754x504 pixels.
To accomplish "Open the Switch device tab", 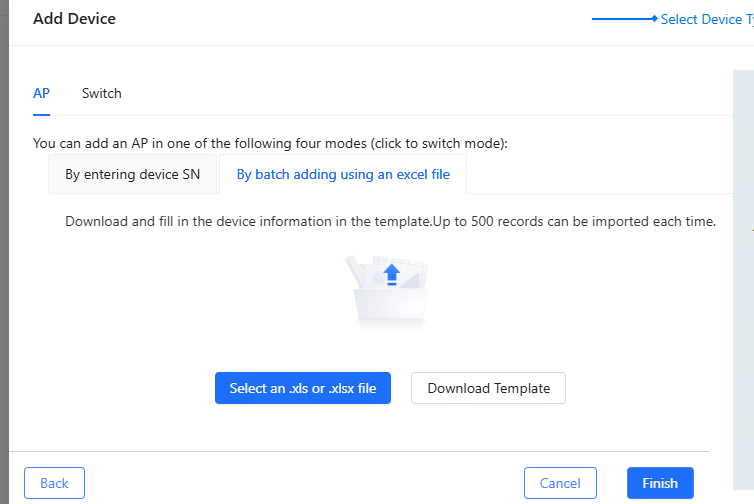I will 102,93.
